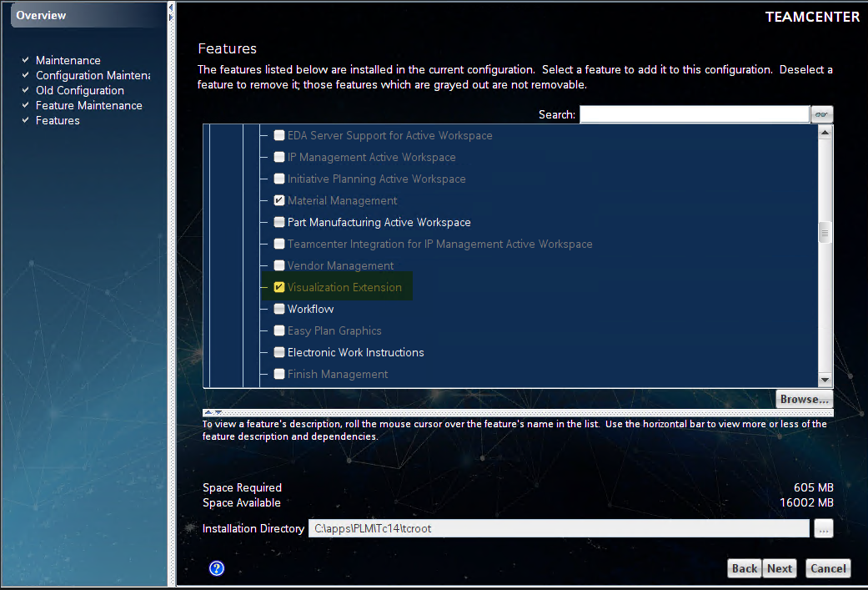
Task: Click the Browse button
Action: click(x=803, y=399)
